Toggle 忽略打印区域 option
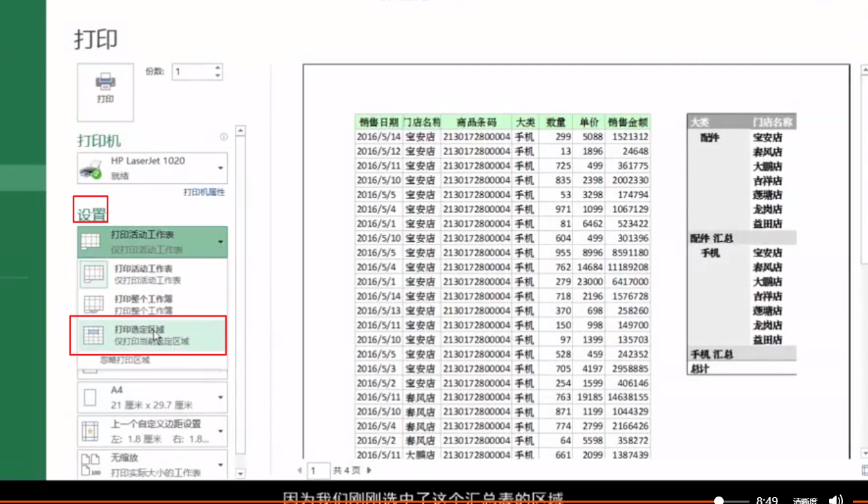 [125, 360]
